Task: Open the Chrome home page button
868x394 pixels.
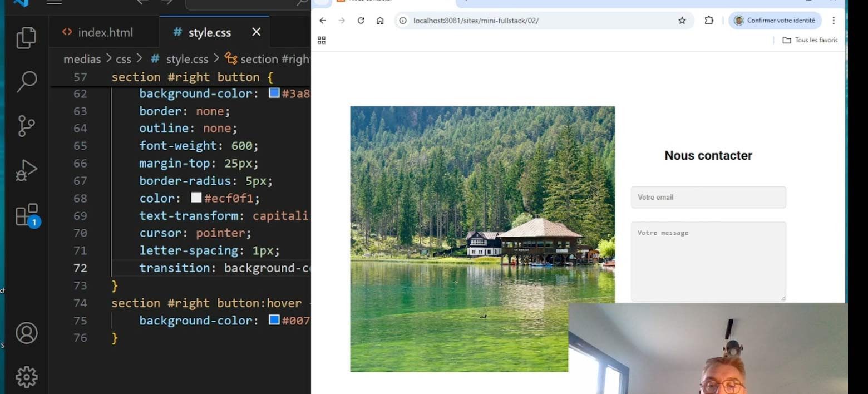Action: 380,21
